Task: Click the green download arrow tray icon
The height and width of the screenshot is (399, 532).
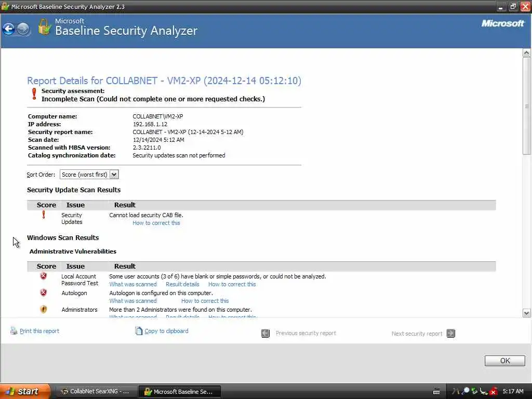Action: [474, 391]
